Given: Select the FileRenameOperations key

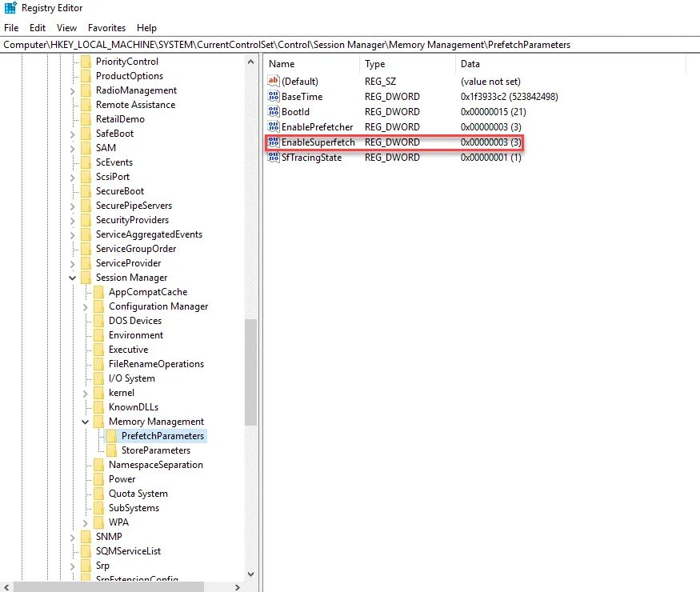Looking at the screenshot, I should pyautogui.click(x=156, y=364).
